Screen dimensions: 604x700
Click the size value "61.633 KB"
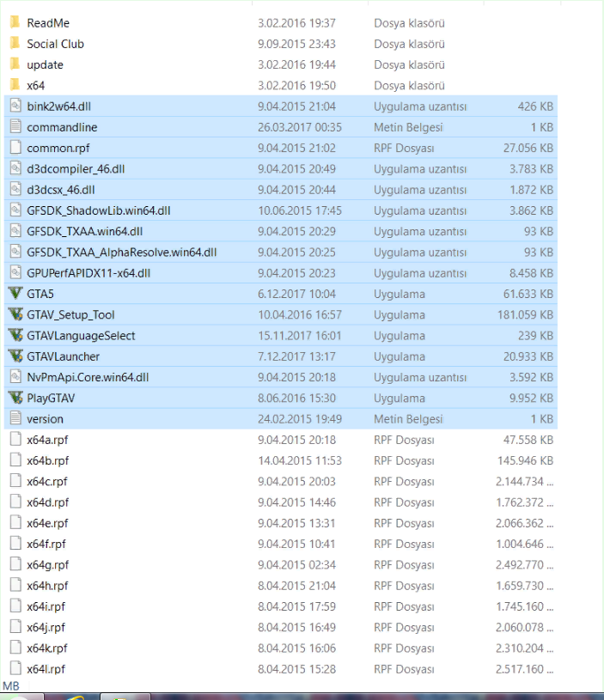(x=528, y=294)
